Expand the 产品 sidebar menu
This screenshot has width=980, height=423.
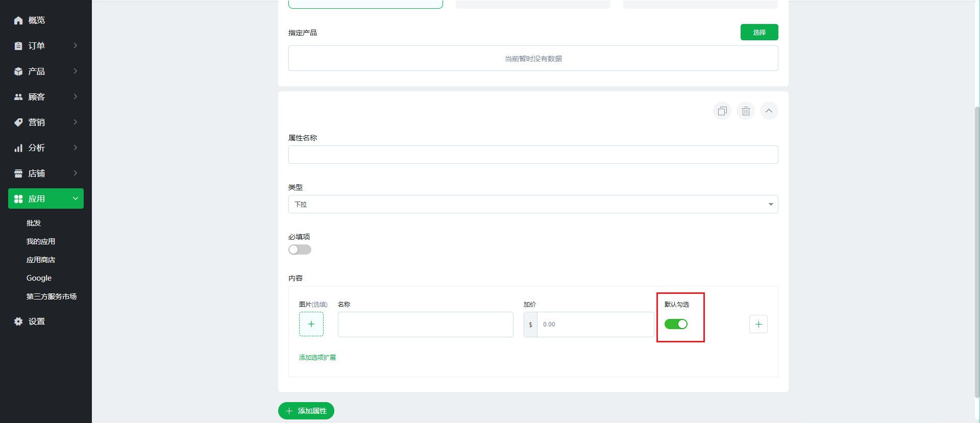tap(46, 71)
